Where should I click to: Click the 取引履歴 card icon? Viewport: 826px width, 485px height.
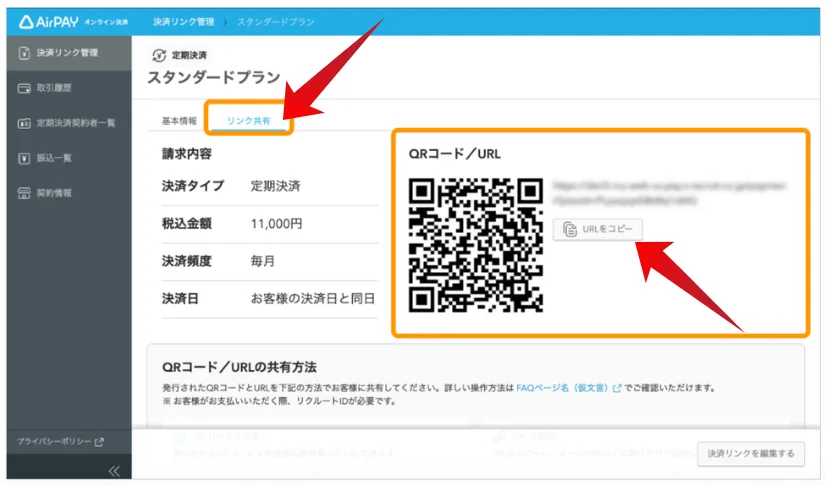[24, 88]
